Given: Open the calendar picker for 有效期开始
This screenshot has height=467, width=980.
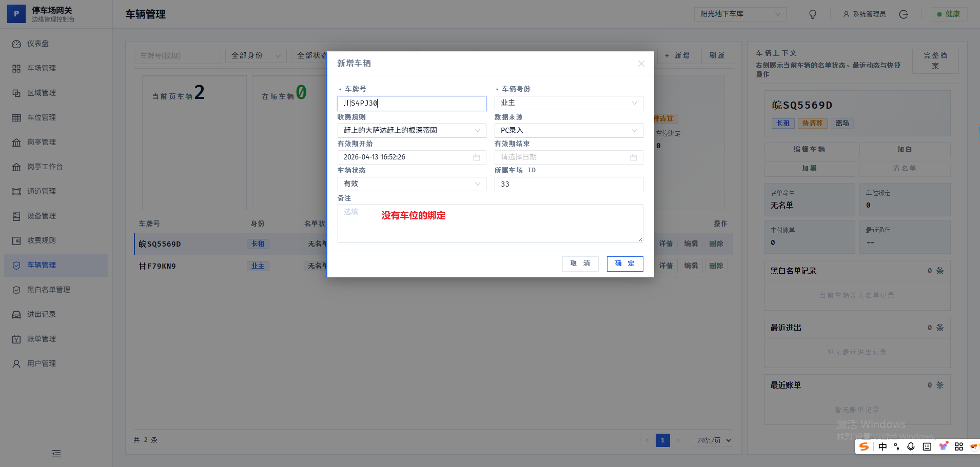Looking at the screenshot, I should coord(476,157).
